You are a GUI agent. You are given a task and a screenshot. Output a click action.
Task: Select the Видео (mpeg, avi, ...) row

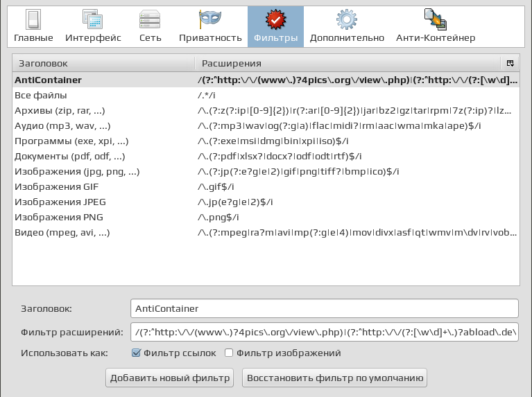266,233
